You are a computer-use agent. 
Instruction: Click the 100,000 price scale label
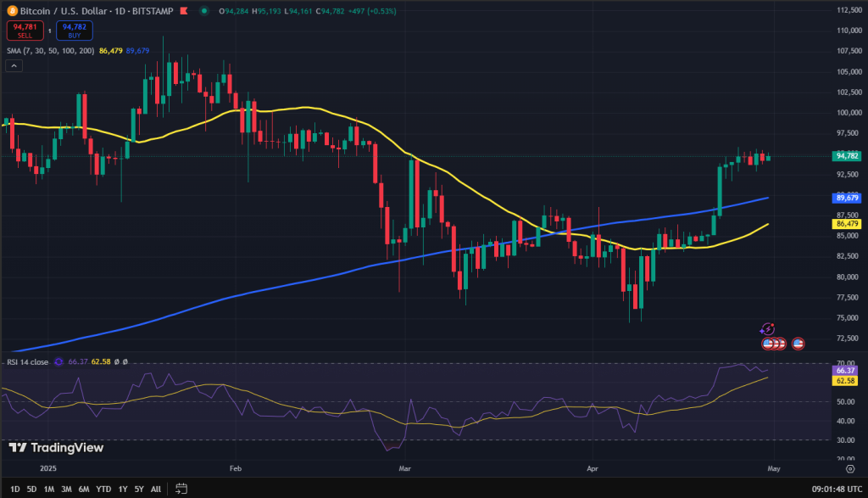click(x=849, y=113)
